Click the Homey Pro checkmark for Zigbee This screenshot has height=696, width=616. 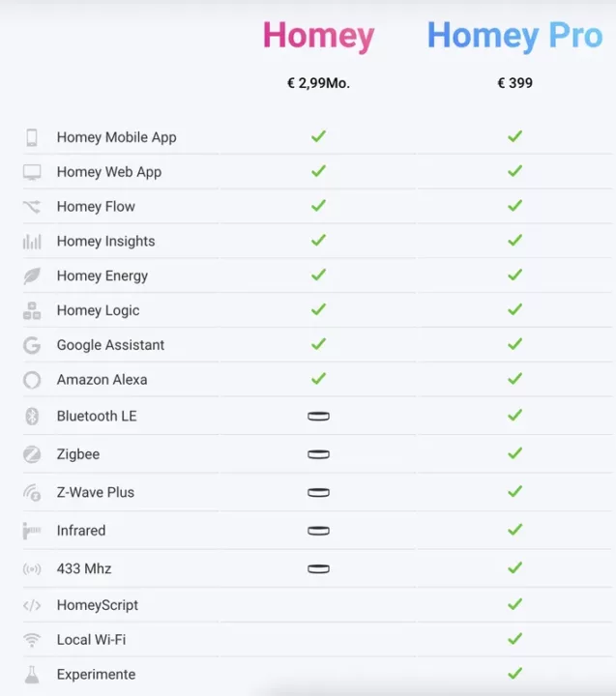click(514, 453)
